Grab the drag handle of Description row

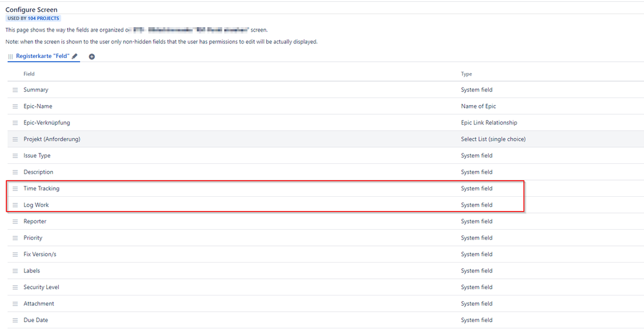(x=15, y=172)
